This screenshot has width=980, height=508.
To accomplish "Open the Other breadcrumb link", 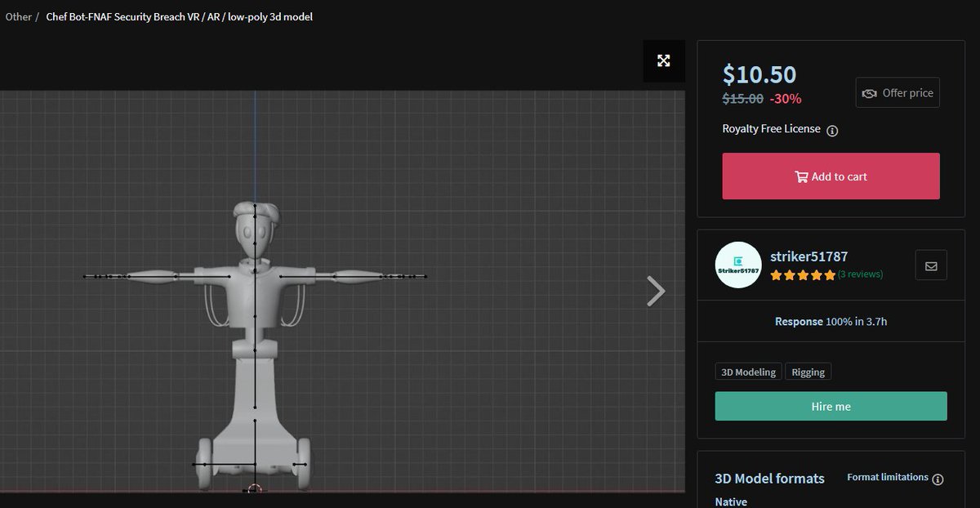I will (18, 16).
